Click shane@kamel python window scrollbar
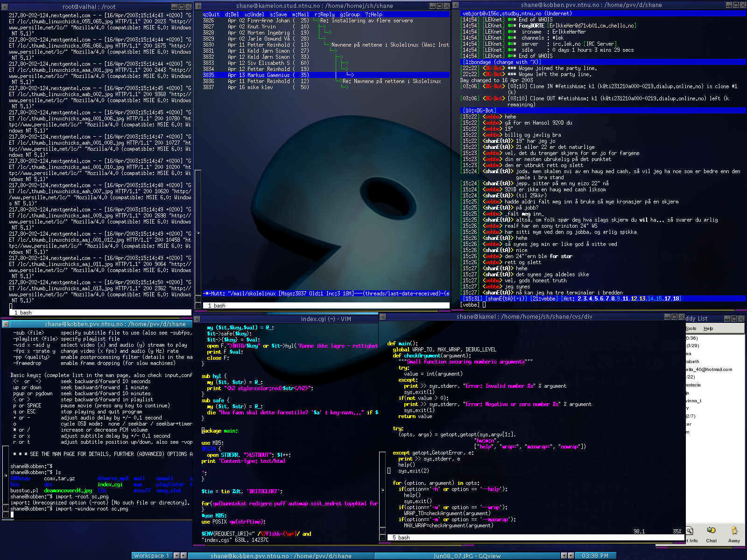Screen dimensions: 747x560 coord(383,490)
